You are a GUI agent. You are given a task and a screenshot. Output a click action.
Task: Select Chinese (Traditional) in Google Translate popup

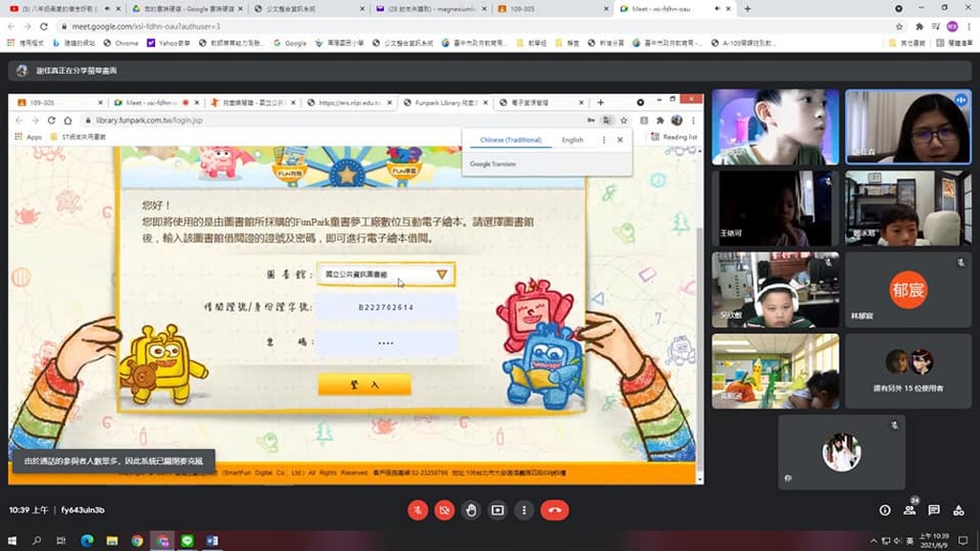click(x=511, y=140)
